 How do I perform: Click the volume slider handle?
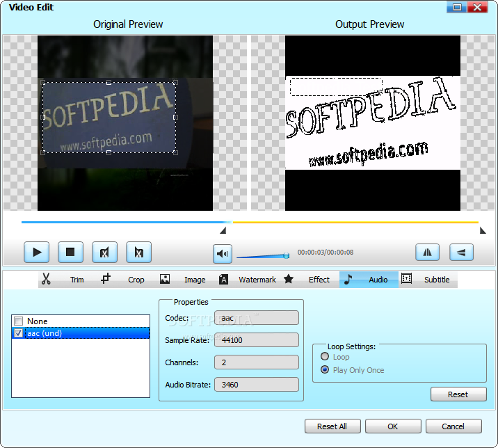286,255
